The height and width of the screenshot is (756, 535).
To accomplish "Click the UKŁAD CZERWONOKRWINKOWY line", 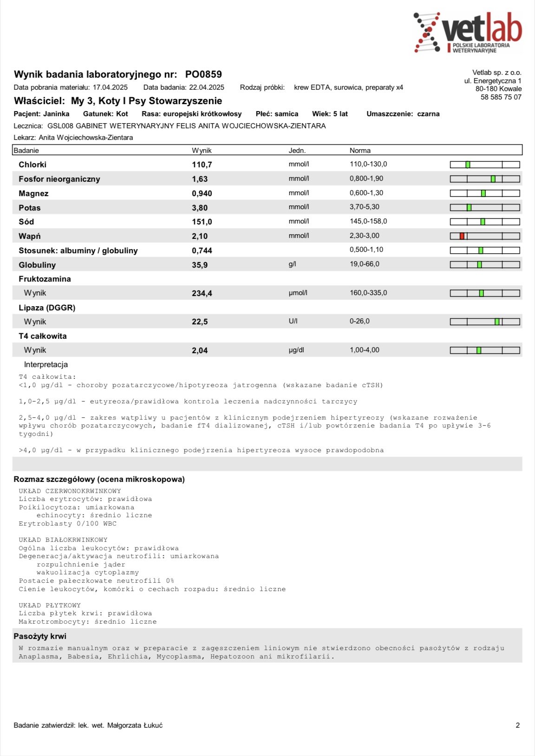I will (70, 491).
